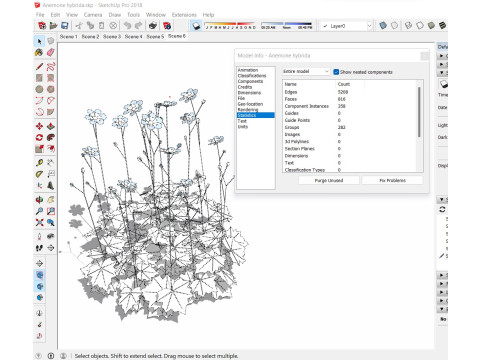Open the Layer0 layer dropdown
The height and width of the screenshot is (360, 480).
point(346,26)
